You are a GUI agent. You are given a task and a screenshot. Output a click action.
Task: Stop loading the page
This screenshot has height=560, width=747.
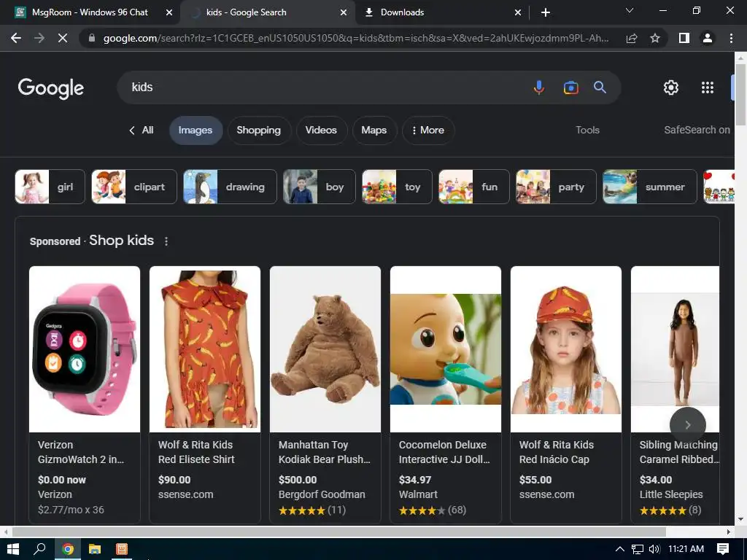pyautogui.click(x=63, y=38)
